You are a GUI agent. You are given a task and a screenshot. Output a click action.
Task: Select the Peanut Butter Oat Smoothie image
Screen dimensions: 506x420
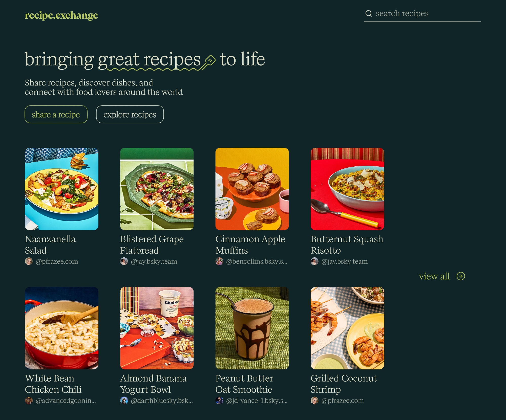tap(252, 328)
